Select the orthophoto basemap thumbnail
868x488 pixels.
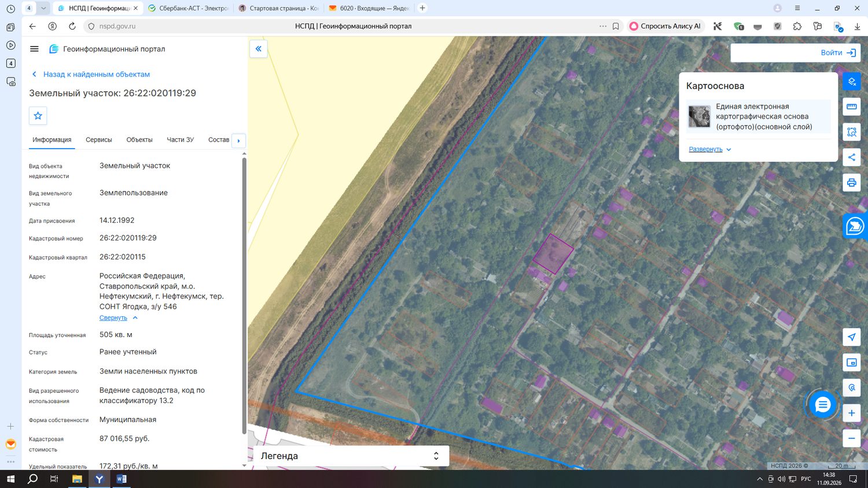699,116
